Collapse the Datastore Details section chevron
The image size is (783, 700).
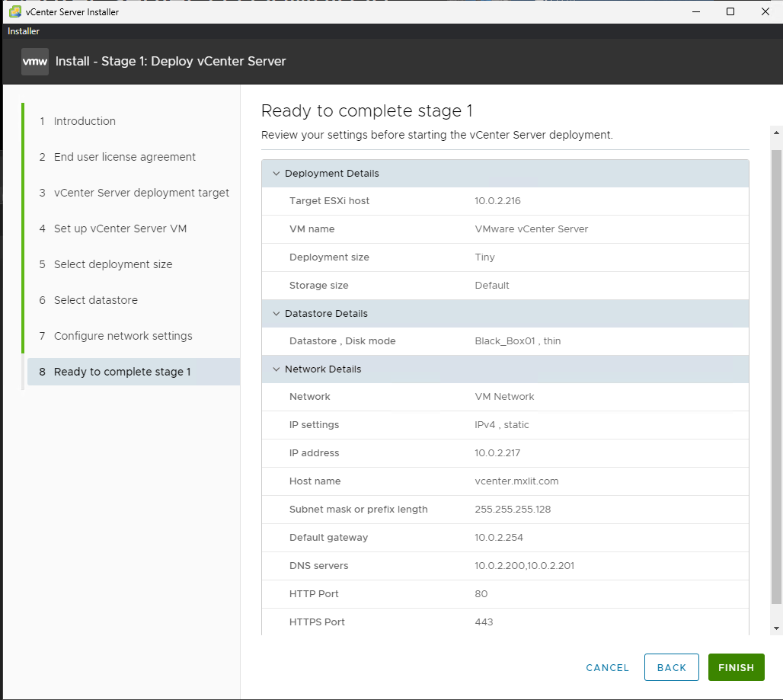tap(276, 314)
